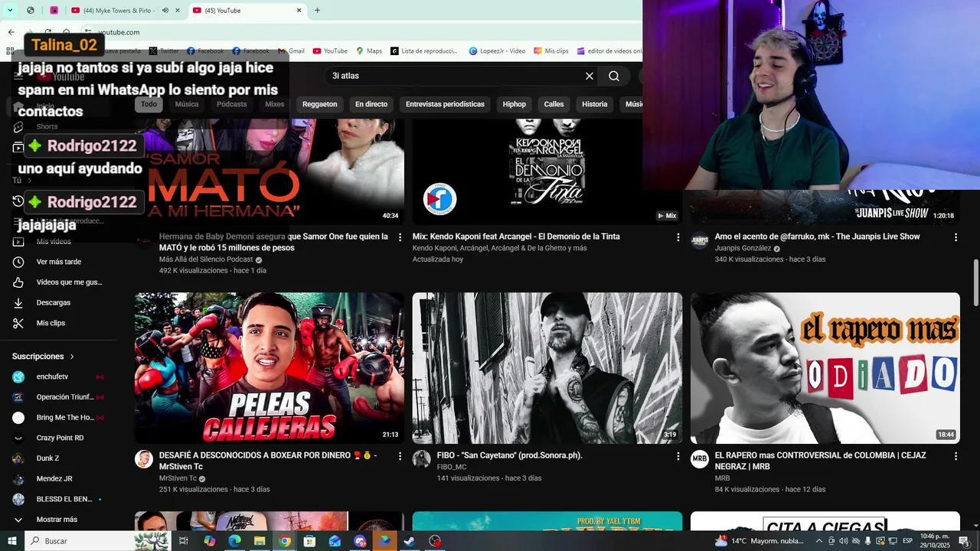Open El Demonio de la Tinta mix title

(x=516, y=236)
